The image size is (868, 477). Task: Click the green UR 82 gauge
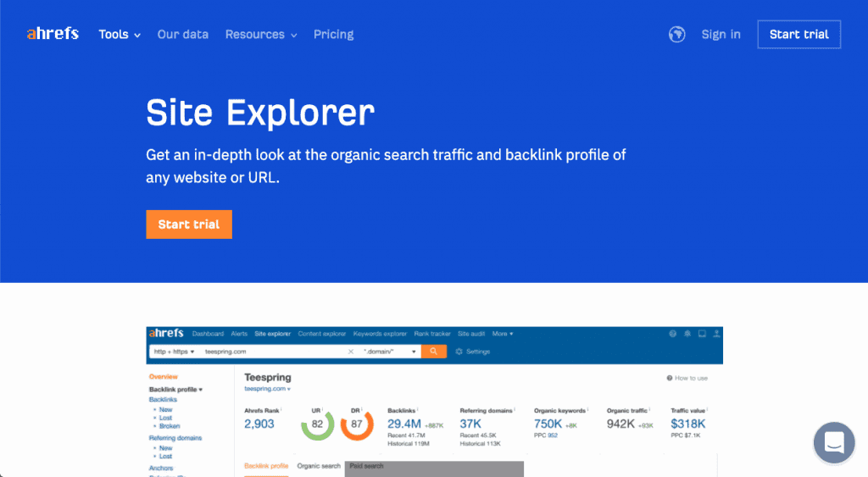point(317,424)
